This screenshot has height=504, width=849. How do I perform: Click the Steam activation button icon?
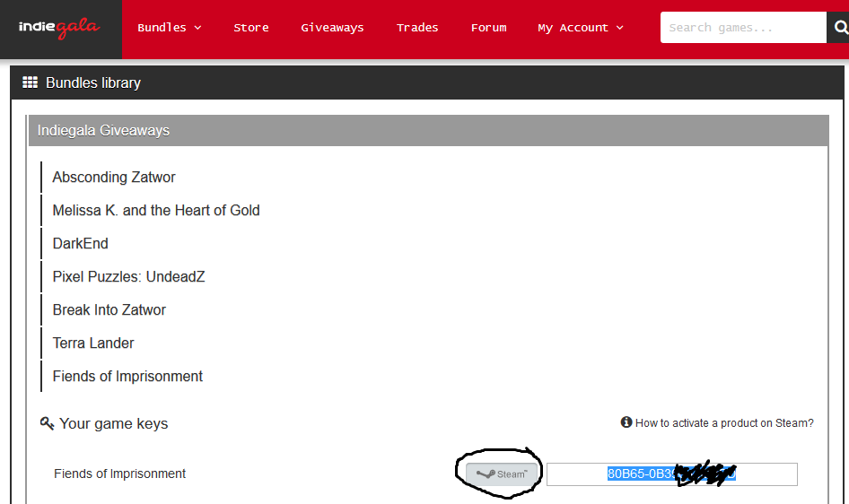pyautogui.click(x=502, y=474)
